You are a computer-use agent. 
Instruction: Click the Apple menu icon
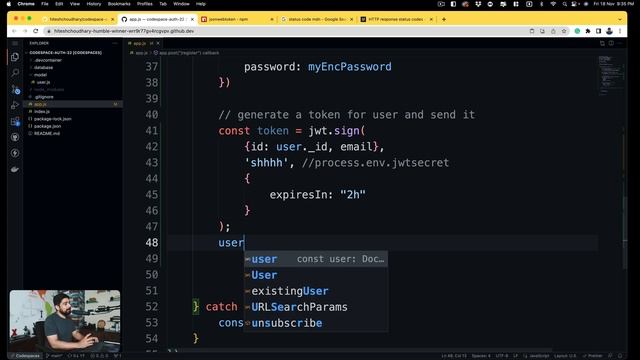[x=9, y=4]
